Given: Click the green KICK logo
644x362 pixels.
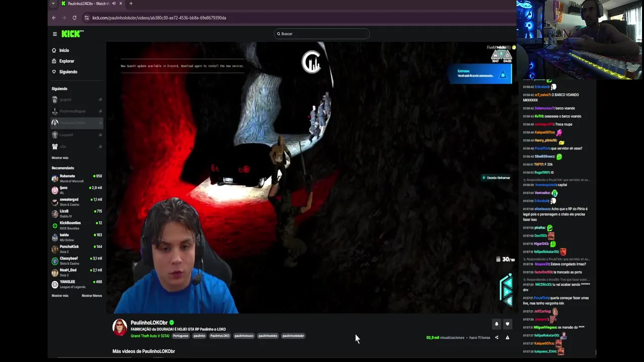Looking at the screenshot, I should click(x=72, y=34).
